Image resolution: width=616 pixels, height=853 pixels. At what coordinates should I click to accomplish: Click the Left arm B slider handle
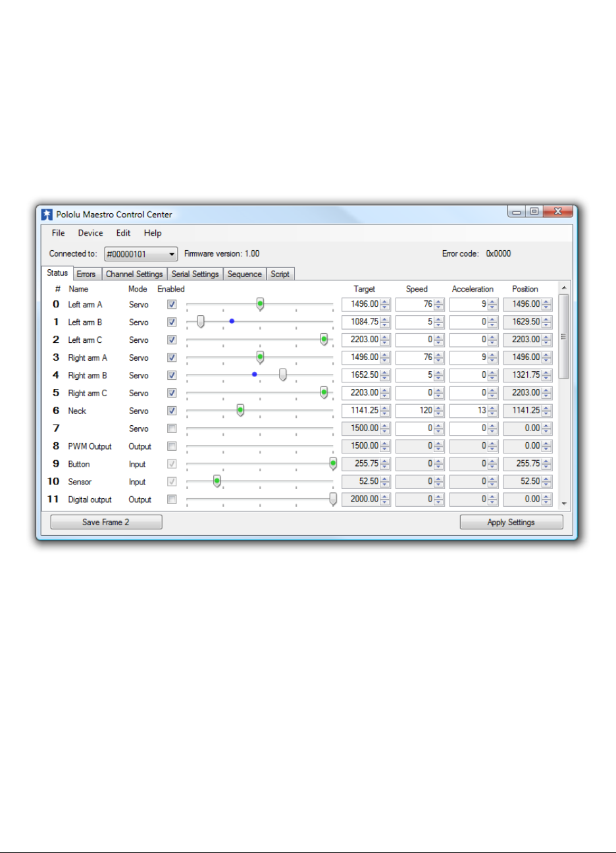[201, 322]
